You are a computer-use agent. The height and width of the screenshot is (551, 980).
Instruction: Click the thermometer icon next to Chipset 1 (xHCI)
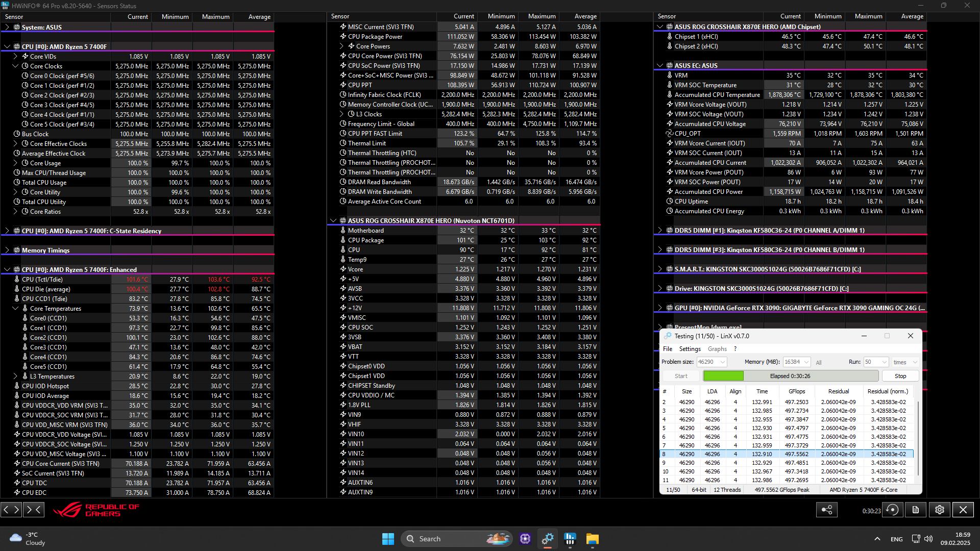coord(670,37)
